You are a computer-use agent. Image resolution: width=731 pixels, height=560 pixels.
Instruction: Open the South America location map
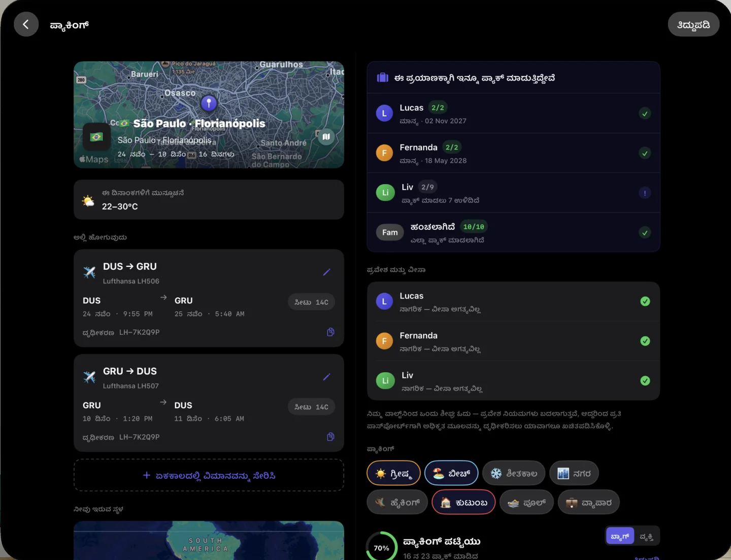(x=209, y=540)
